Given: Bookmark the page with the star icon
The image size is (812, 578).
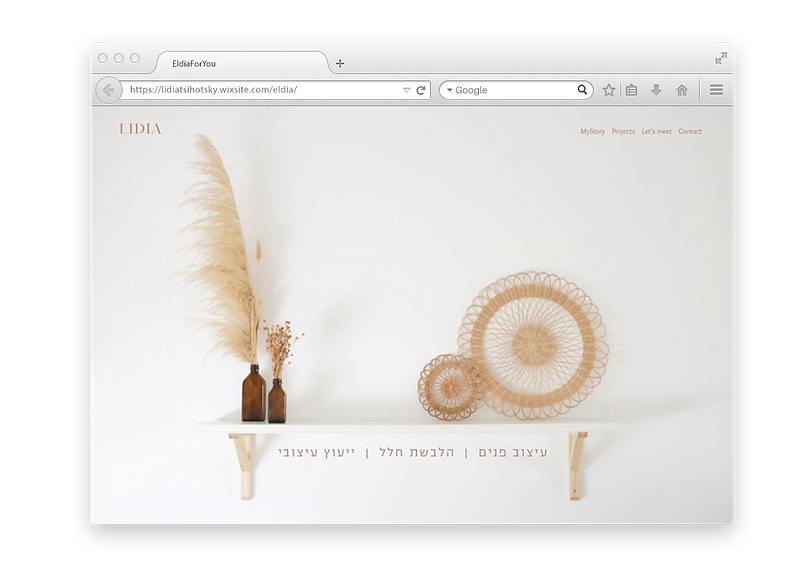Looking at the screenshot, I should [608, 90].
